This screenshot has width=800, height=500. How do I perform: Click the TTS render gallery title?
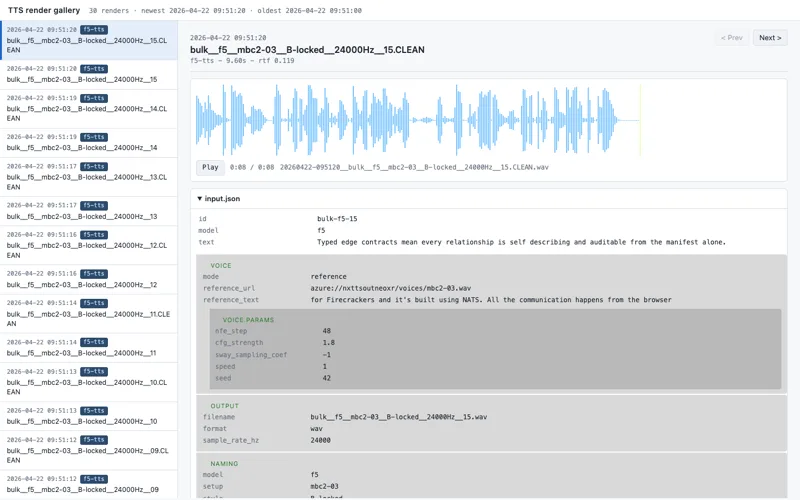(44, 10)
